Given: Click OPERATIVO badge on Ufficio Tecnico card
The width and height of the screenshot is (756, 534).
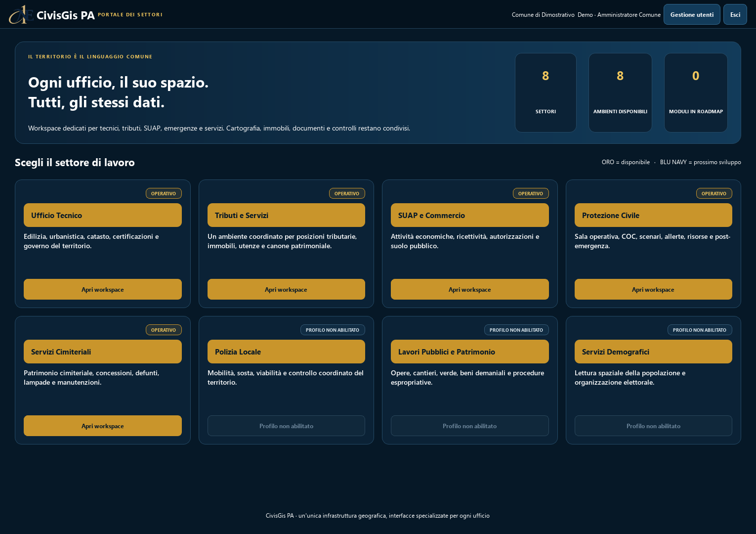Looking at the screenshot, I should click(x=164, y=193).
